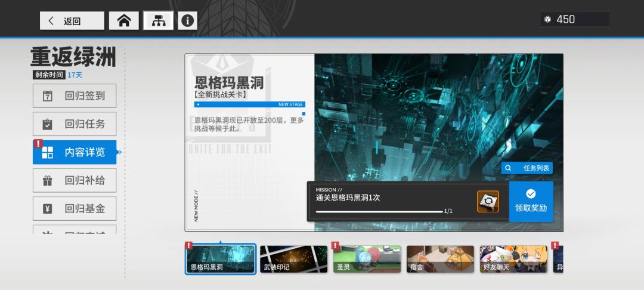The width and height of the screenshot is (644, 290).
Task: Select the 内容详览 tab
Action: (x=75, y=152)
